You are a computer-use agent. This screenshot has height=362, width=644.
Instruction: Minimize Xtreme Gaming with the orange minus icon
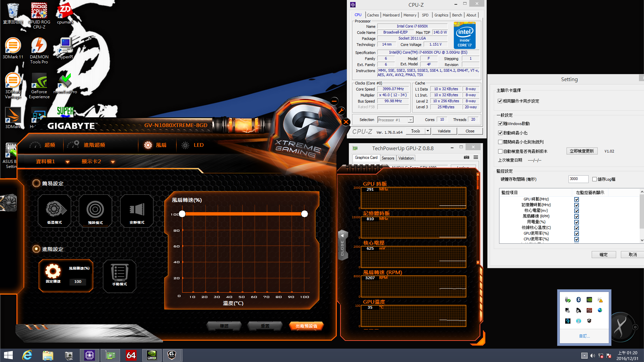click(x=334, y=101)
